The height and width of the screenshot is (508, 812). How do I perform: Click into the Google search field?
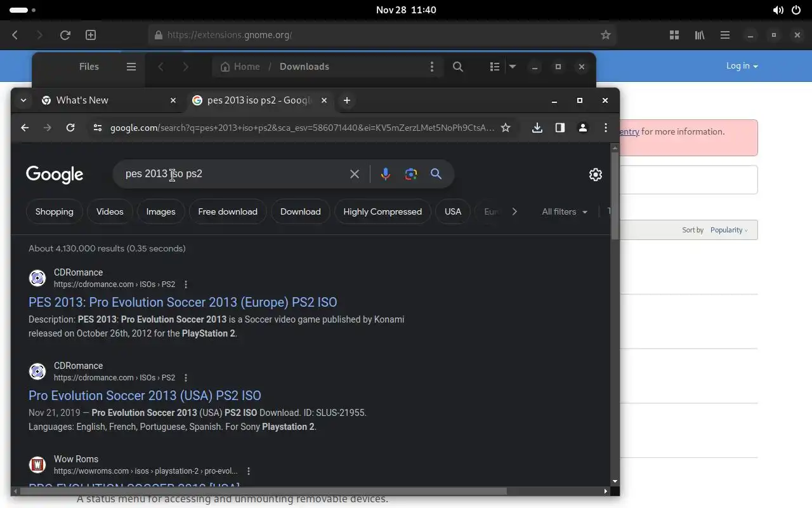tap(232, 174)
